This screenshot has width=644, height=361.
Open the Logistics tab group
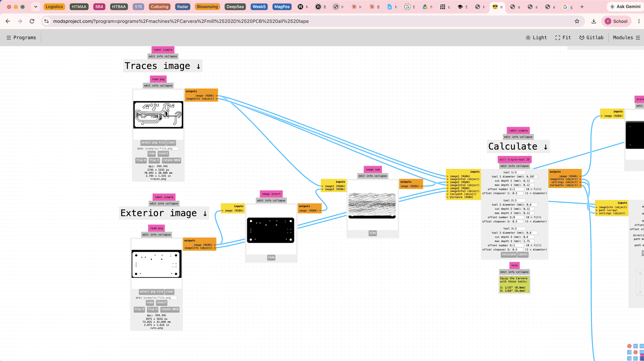[54, 7]
